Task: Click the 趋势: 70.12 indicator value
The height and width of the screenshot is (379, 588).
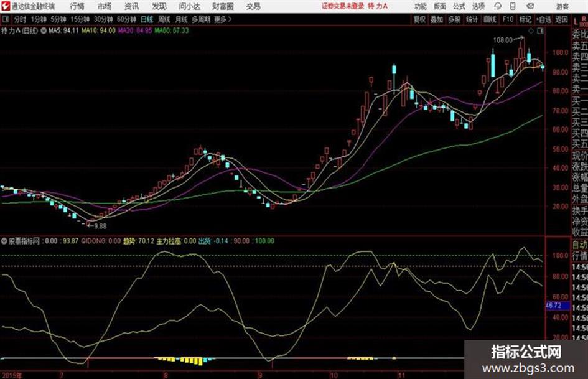Action: coord(138,241)
